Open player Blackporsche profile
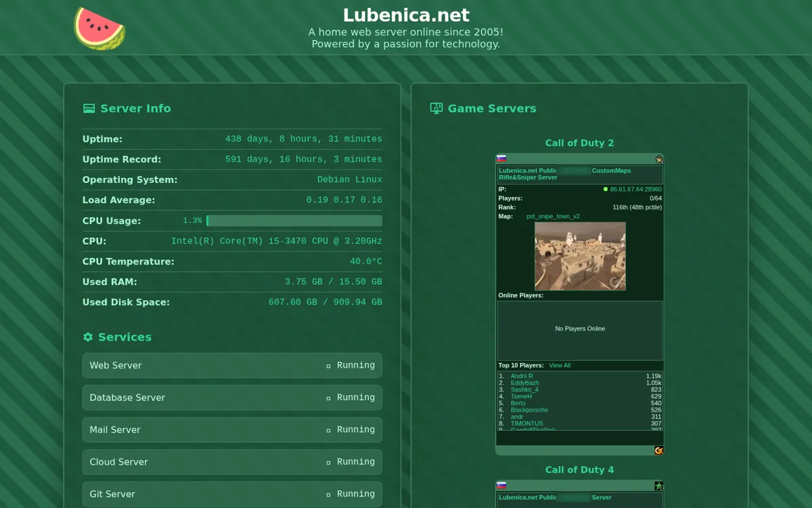The width and height of the screenshot is (812, 508). coord(529,410)
